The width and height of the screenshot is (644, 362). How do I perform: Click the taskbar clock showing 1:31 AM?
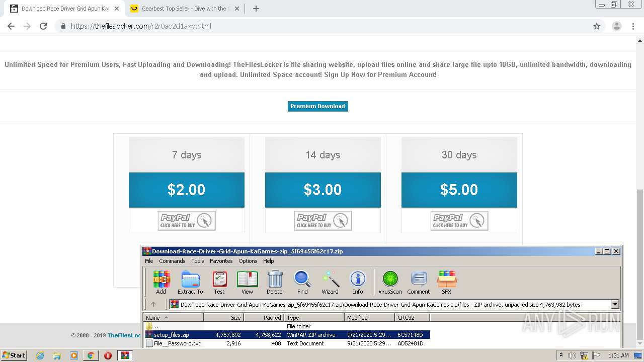[619, 355]
